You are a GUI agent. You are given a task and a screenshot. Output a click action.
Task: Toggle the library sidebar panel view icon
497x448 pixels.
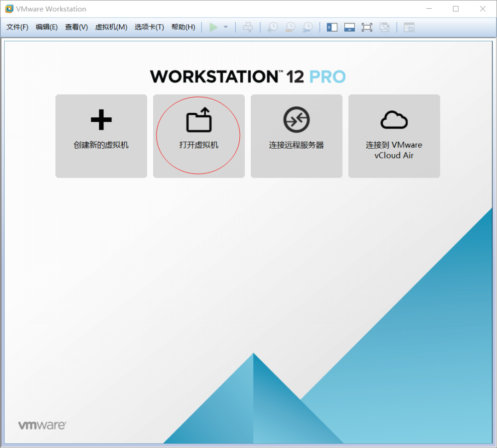(x=332, y=27)
